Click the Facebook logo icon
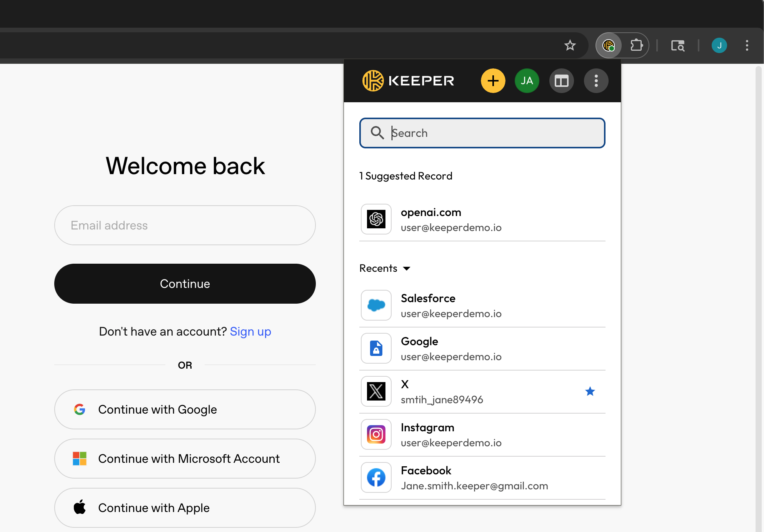This screenshot has width=764, height=532. coord(376,477)
